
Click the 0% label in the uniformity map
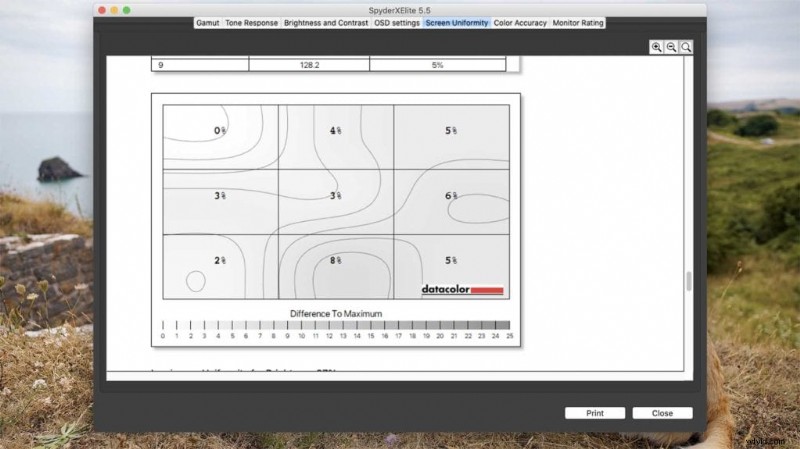point(220,131)
